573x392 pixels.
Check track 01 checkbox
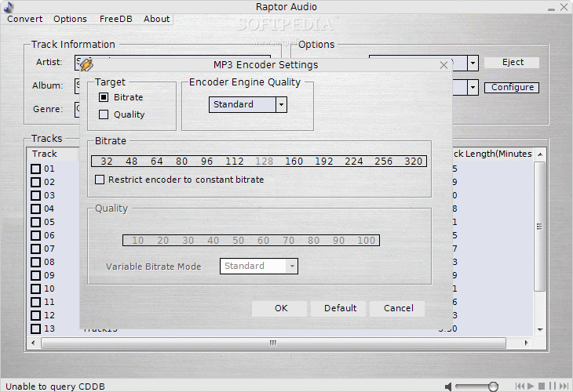click(35, 169)
